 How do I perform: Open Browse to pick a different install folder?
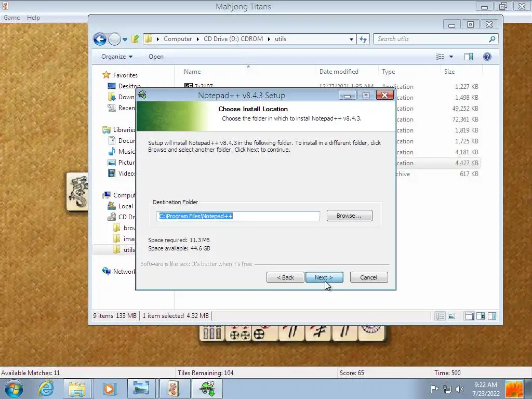point(349,216)
